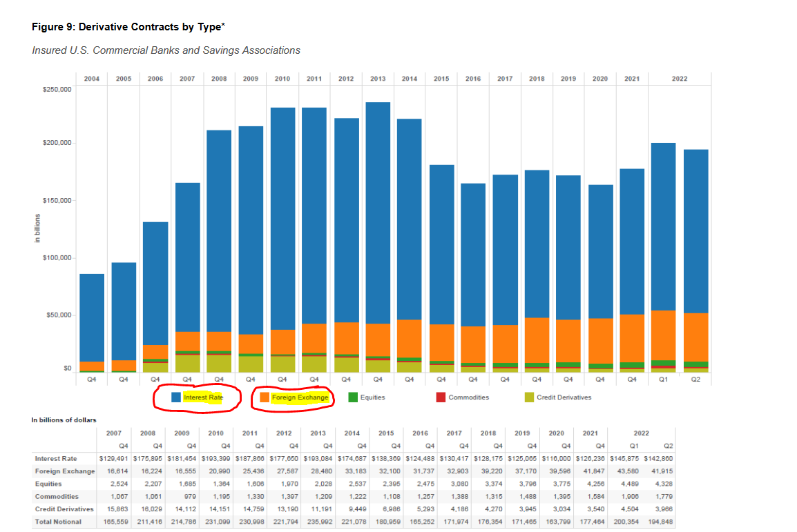Click the '$200,000' y-axis label
The width and height of the screenshot is (797, 532).
click(x=57, y=143)
